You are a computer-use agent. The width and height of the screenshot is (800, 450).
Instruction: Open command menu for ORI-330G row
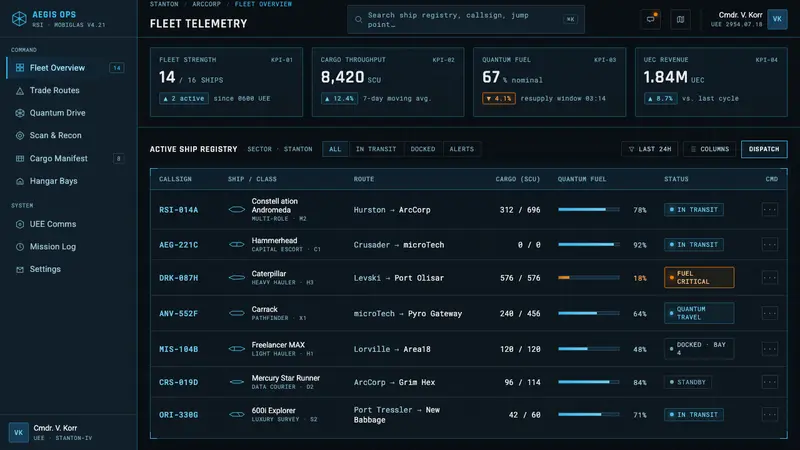click(770, 415)
